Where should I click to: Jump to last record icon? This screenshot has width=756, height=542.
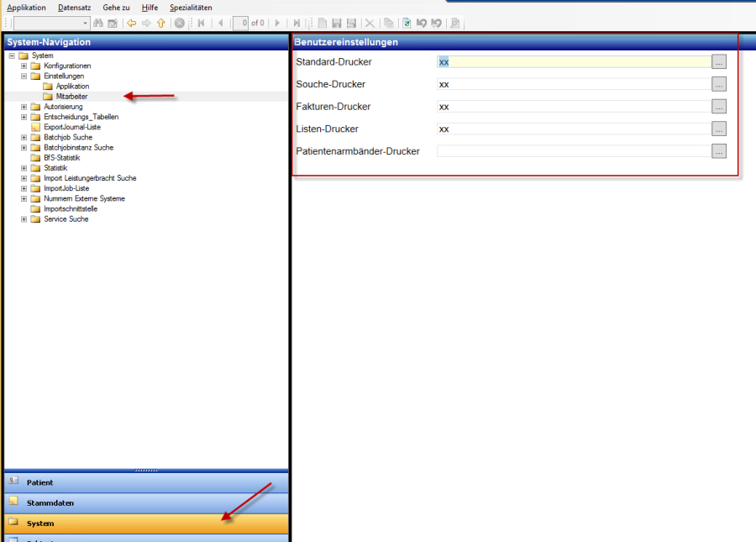[297, 23]
